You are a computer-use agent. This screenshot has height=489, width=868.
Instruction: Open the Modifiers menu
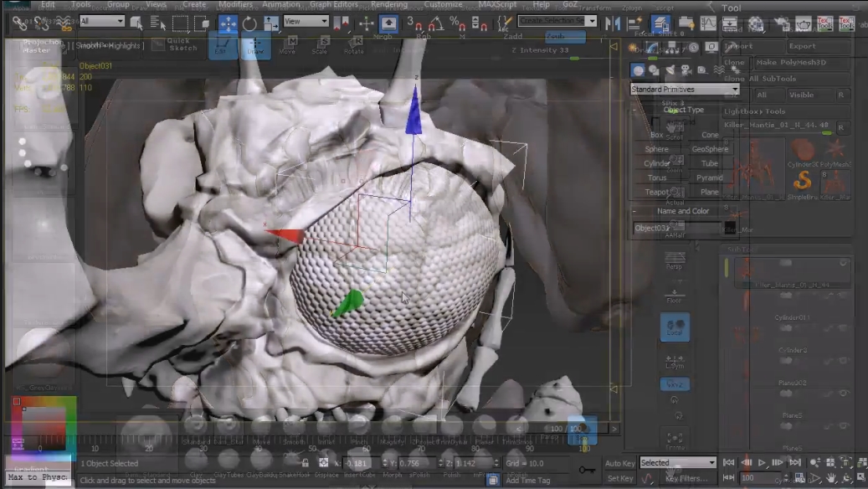pos(235,4)
